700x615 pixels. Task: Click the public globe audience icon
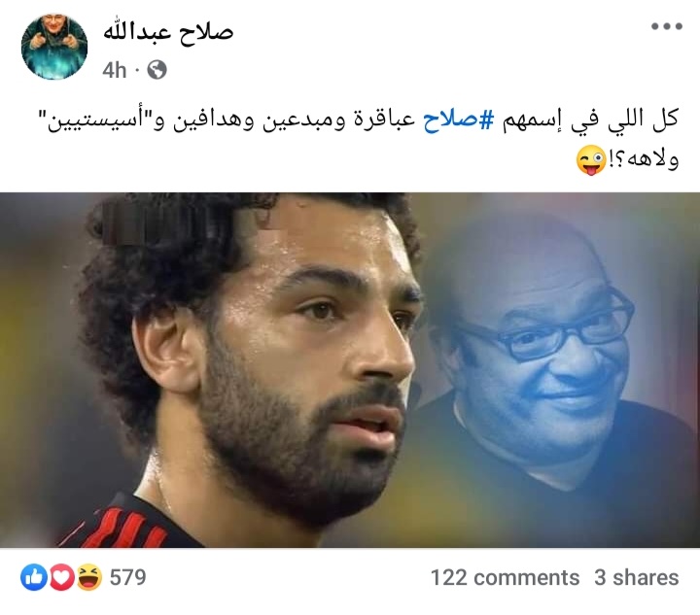pos(157,70)
